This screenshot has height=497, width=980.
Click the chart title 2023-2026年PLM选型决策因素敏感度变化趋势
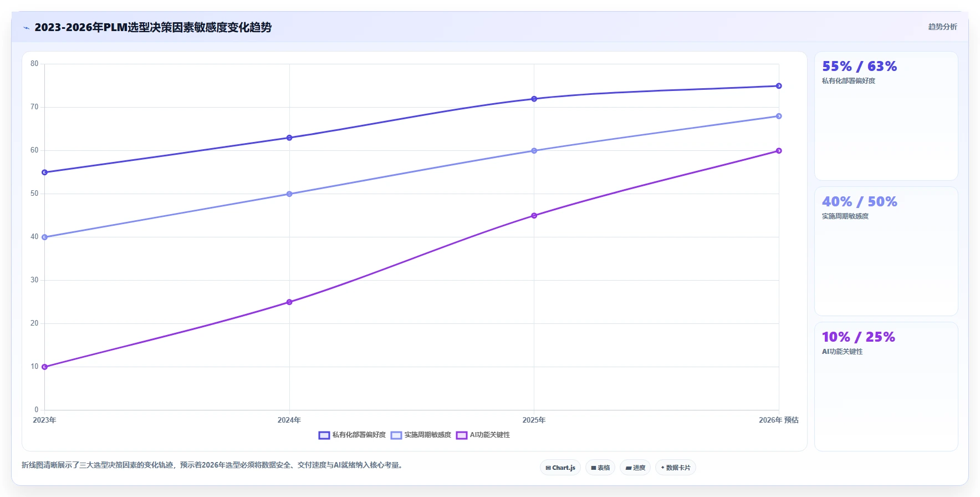[153, 27]
